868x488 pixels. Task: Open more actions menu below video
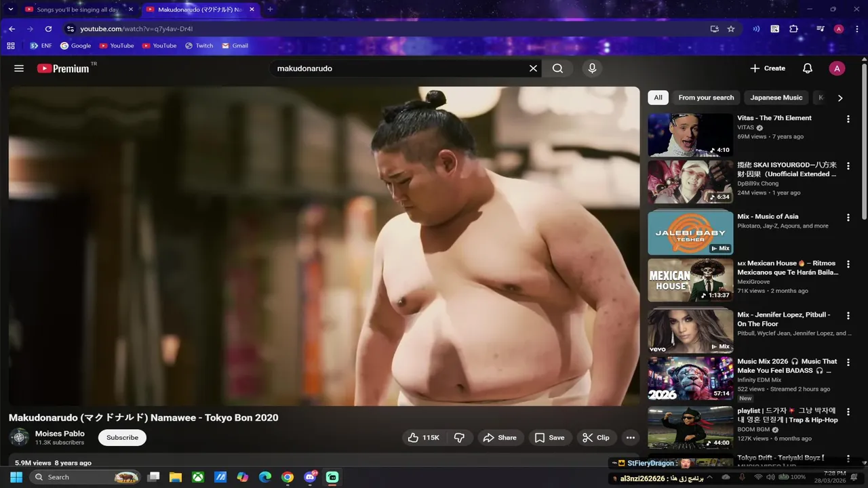tap(631, 438)
